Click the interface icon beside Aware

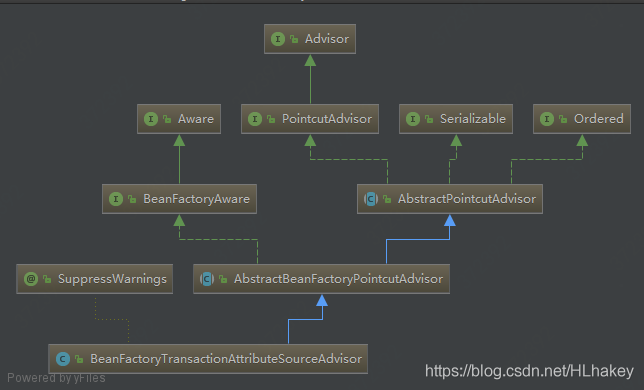coord(151,119)
